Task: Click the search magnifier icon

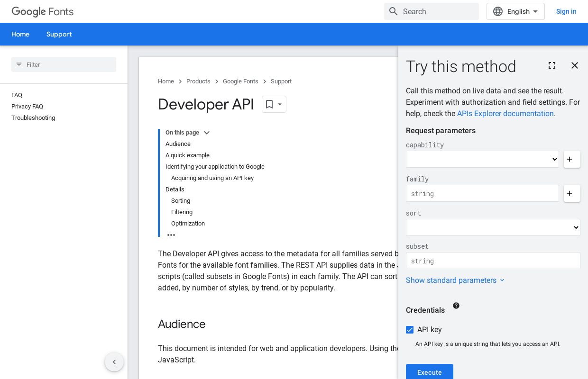Action: click(x=393, y=11)
